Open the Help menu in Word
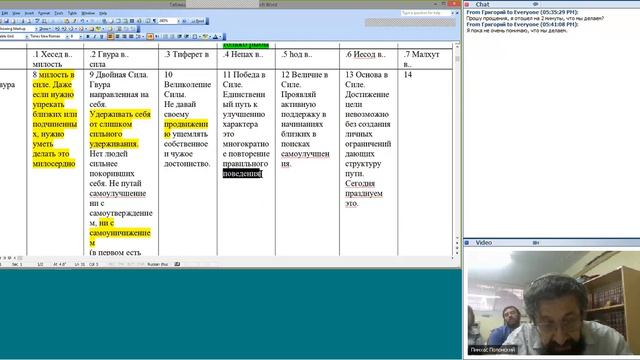This screenshot has height=360, width=640. coord(103,13)
